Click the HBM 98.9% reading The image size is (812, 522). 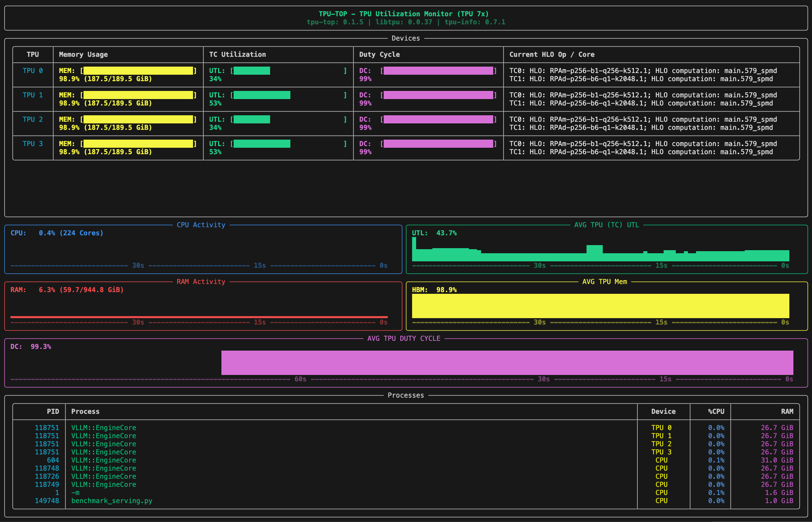434,290
